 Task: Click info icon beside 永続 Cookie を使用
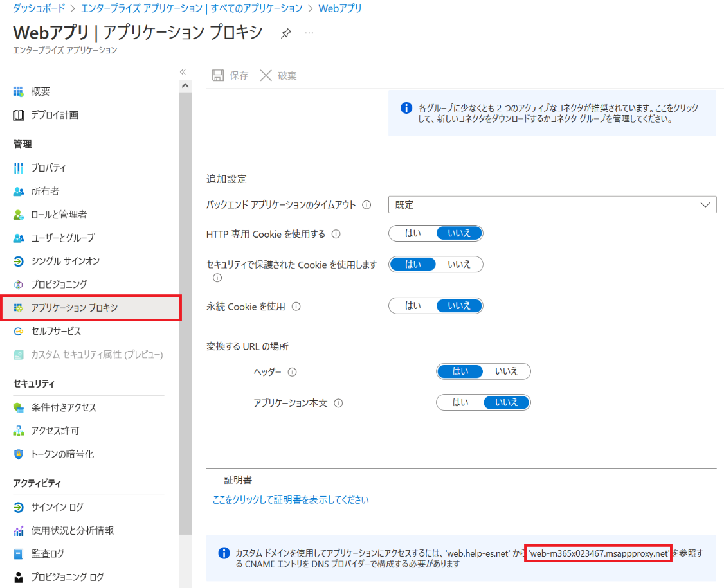pos(296,307)
